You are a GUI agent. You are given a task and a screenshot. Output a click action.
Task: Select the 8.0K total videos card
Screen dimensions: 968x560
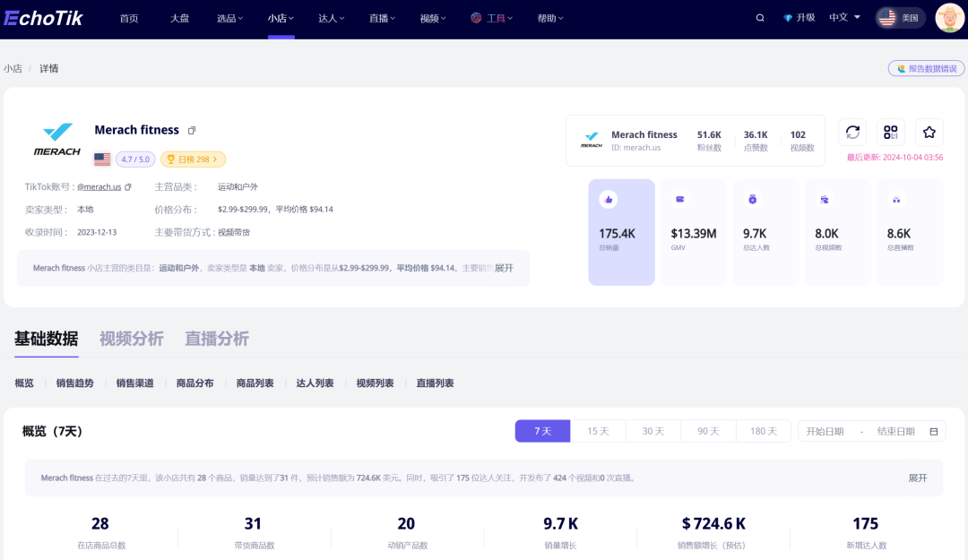point(838,232)
